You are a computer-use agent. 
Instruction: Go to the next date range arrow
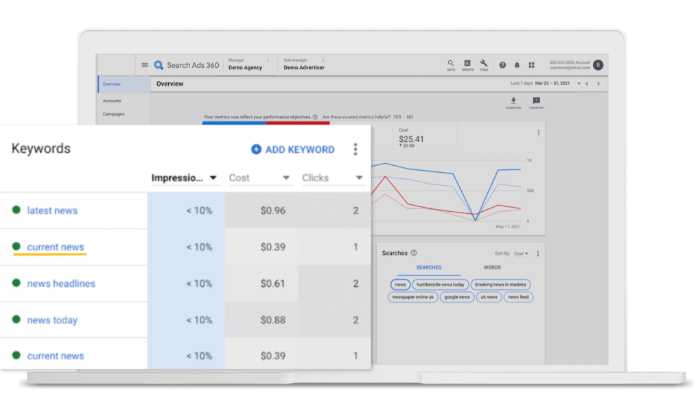pos(598,84)
